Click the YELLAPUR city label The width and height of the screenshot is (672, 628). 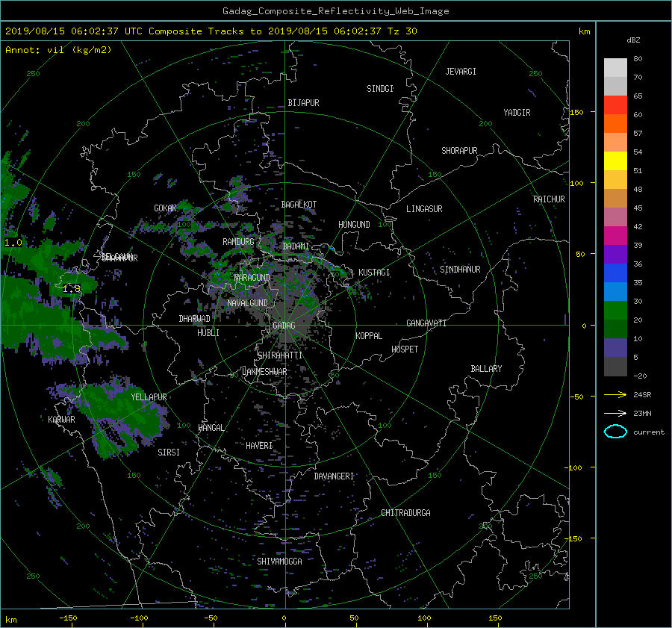pyautogui.click(x=149, y=397)
